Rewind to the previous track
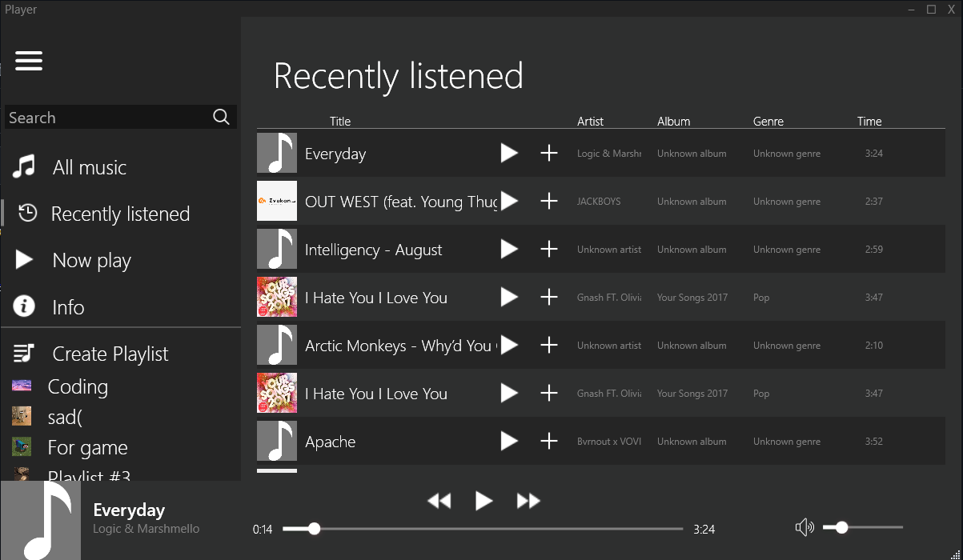Image resolution: width=963 pixels, height=560 pixels. coord(439,500)
